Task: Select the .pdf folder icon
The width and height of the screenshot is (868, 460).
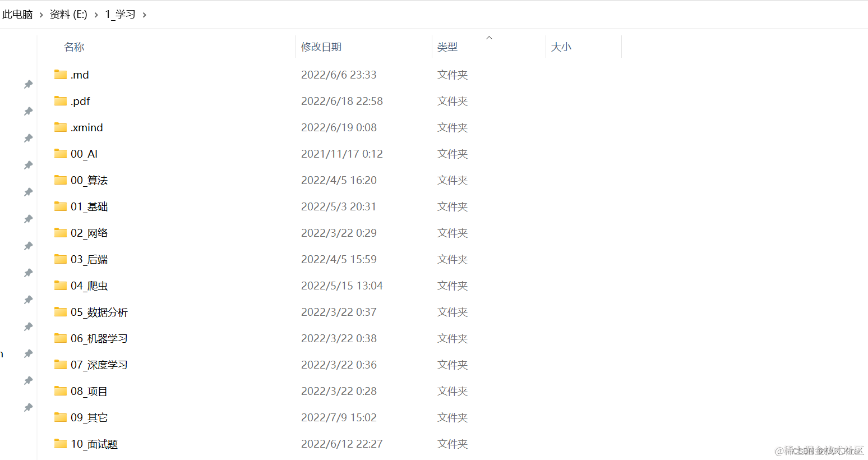Action: [x=61, y=101]
